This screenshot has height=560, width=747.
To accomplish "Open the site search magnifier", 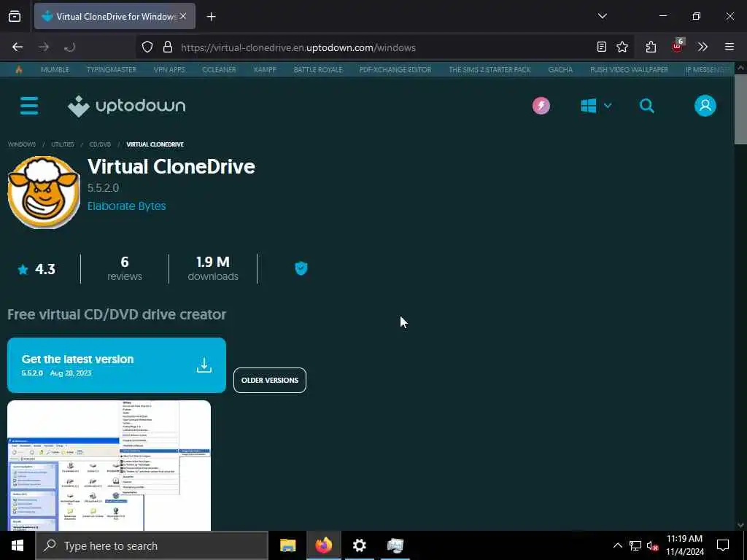I will pyautogui.click(x=646, y=106).
